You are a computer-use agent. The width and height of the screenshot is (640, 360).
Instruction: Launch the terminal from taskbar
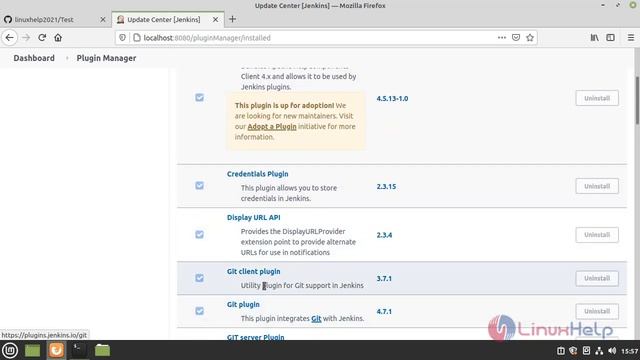tap(79, 350)
